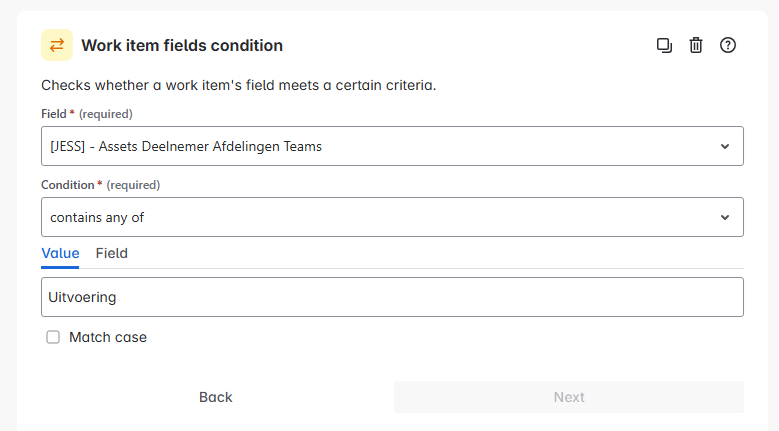Expand the chevron on the [JESS] Assets selector
The height and width of the screenshot is (431, 779).
(725, 146)
